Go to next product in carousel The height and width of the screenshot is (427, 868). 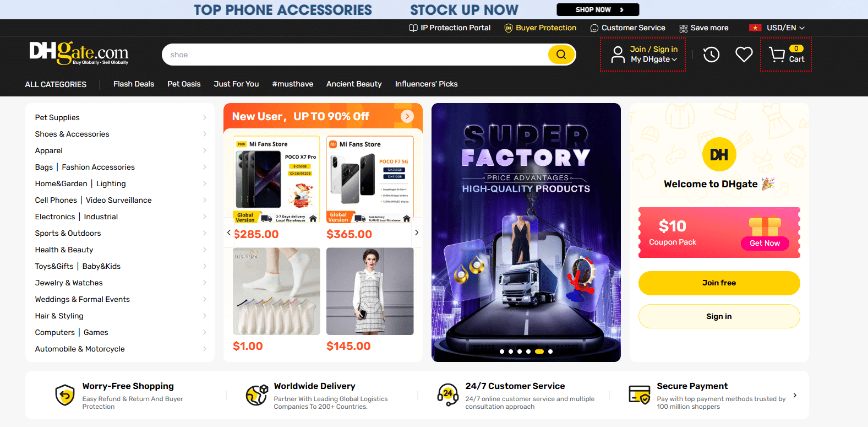417,233
